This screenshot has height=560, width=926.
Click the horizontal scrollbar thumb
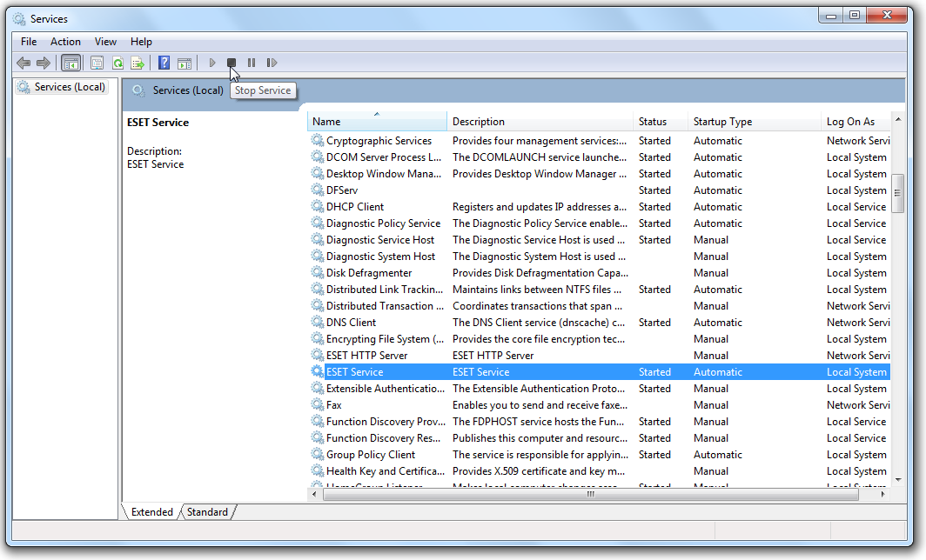[591, 494]
